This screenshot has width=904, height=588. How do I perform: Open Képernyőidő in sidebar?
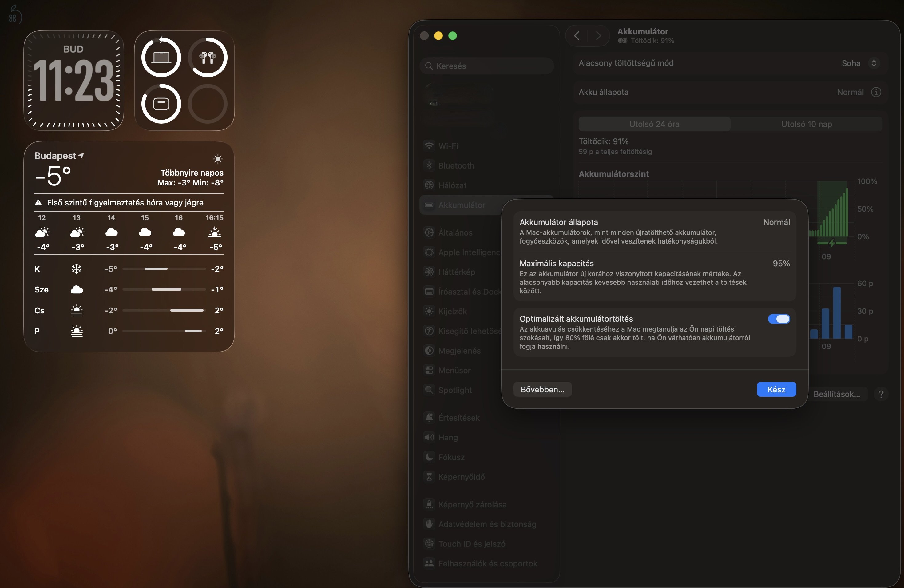461,477
